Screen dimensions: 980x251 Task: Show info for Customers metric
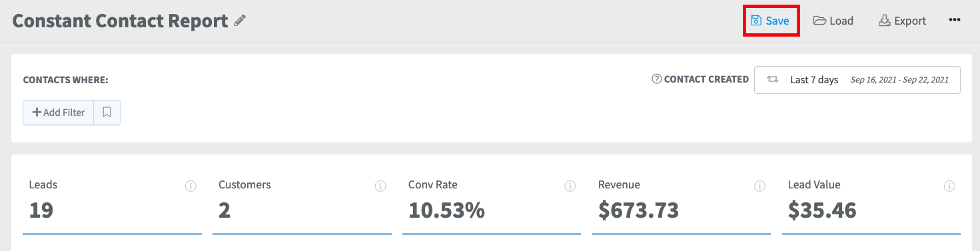tap(380, 186)
